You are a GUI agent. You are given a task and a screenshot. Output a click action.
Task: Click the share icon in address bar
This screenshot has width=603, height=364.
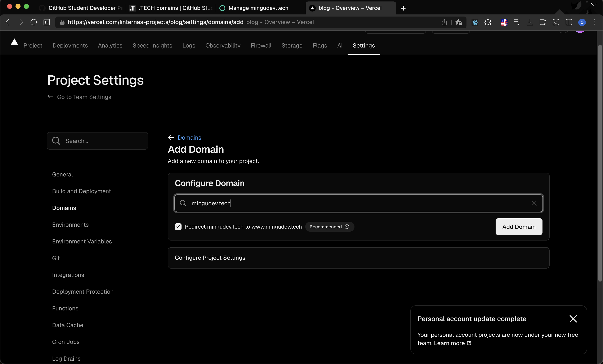[444, 22]
